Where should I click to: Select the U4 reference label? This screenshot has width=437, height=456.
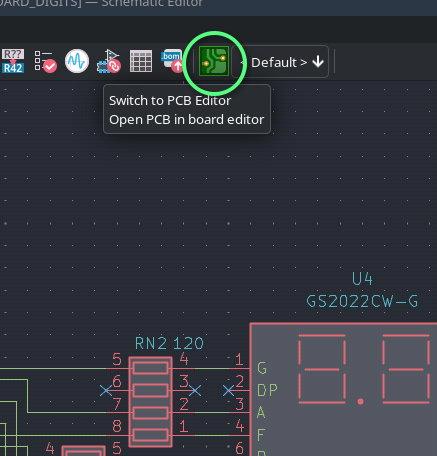click(362, 279)
